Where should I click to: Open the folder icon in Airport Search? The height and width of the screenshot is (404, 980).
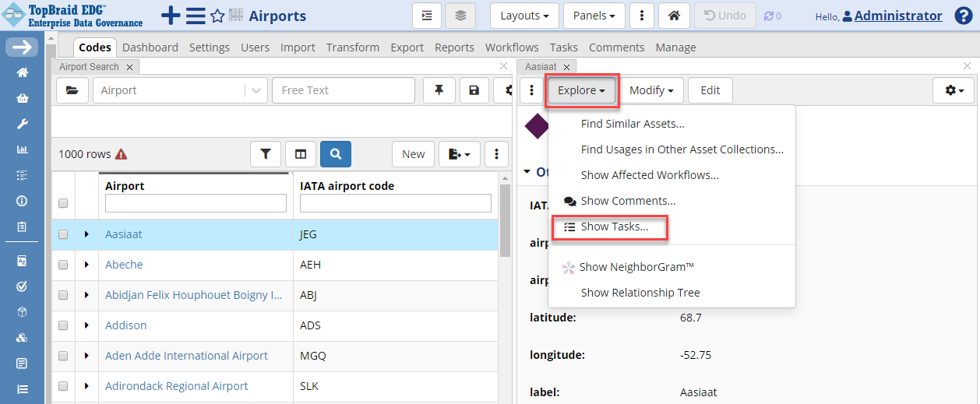tap(72, 90)
